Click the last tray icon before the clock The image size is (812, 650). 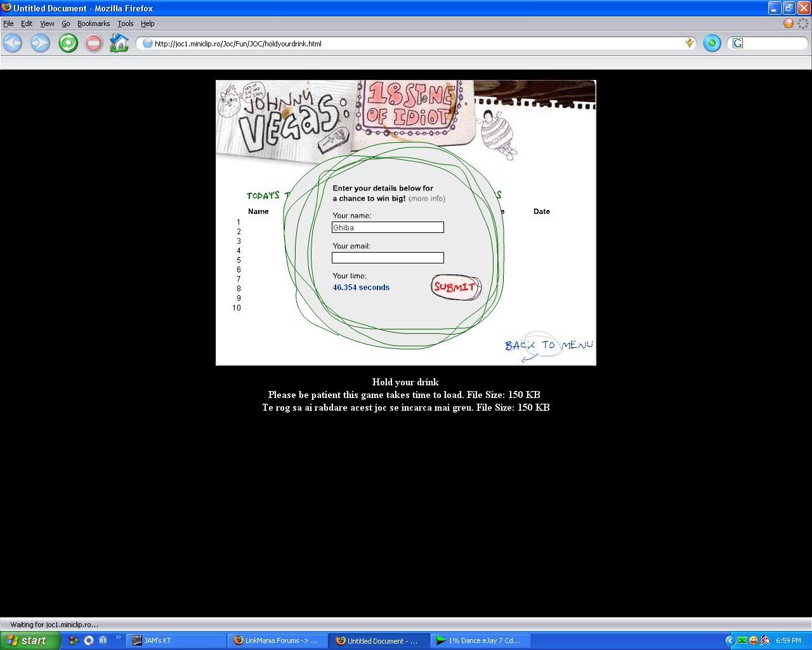pos(766,640)
